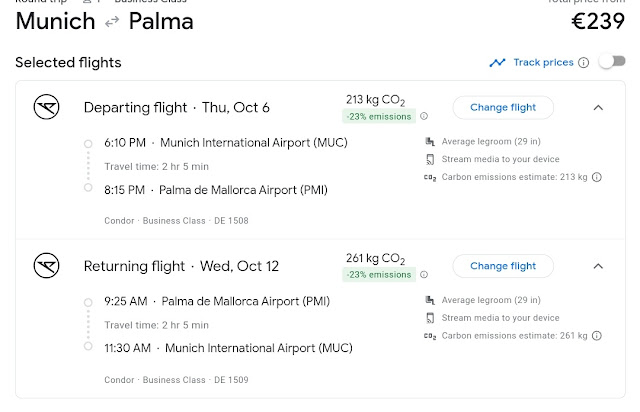Collapse the returning flight details
This screenshot has height=412, width=640.
598,266
